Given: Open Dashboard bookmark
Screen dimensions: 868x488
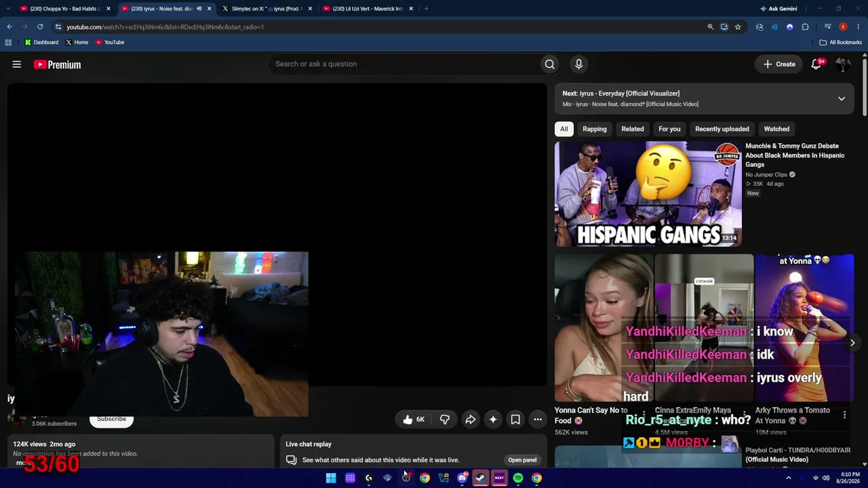Looking at the screenshot, I should pos(41,42).
